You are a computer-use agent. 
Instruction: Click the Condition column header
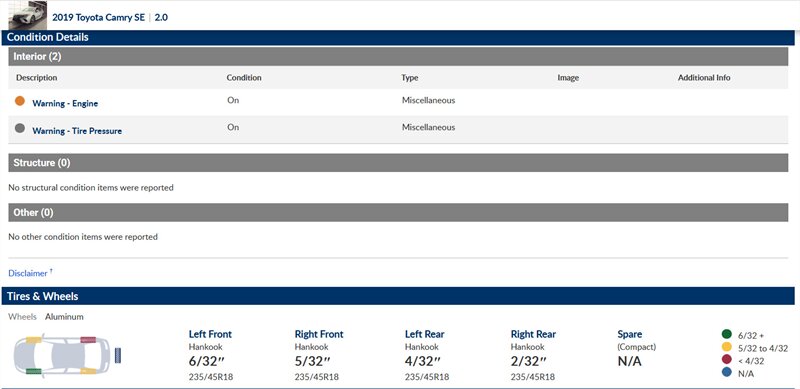pyautogui.click(x=244, y=78)
